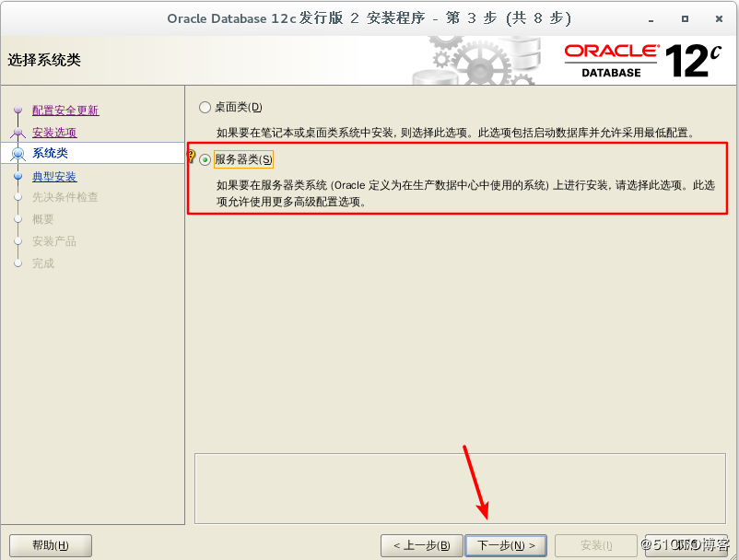This screenshot has height=560, width=739.
Task: Select the 桌面类(D) radio button
Action: pos(205,108)
